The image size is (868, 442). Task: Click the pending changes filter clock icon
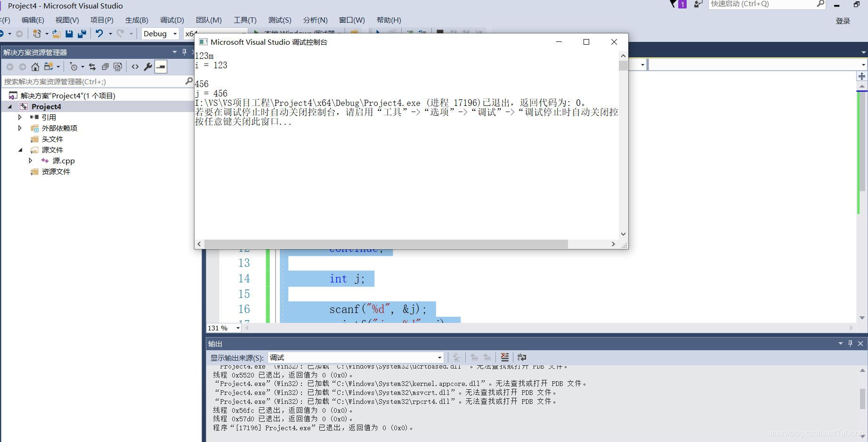tap(73, 67)
